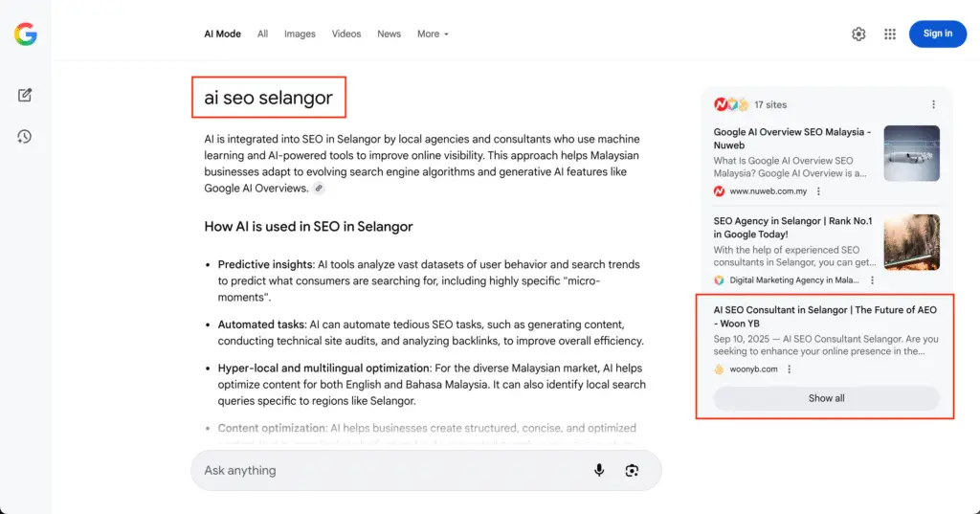Search by image with the lens icon
Screen dimensions: 980x514
[632, 470]
